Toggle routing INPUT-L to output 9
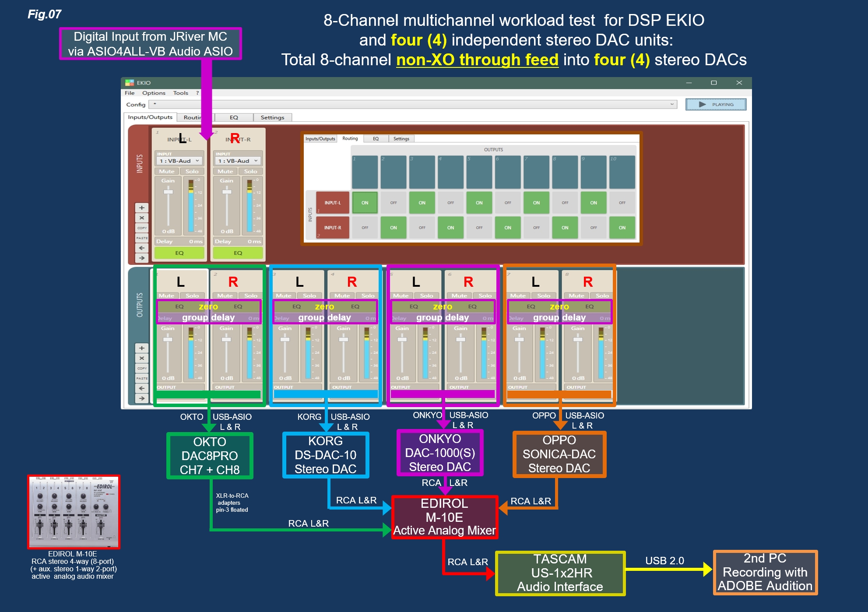 [594, 203]
